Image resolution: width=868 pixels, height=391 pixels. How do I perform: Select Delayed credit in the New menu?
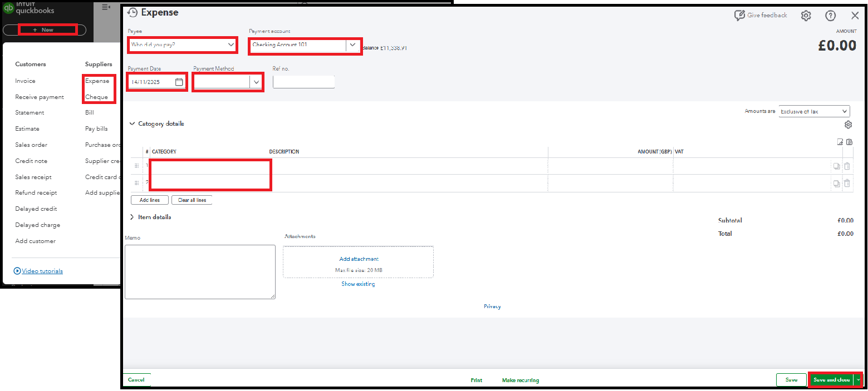36,209
